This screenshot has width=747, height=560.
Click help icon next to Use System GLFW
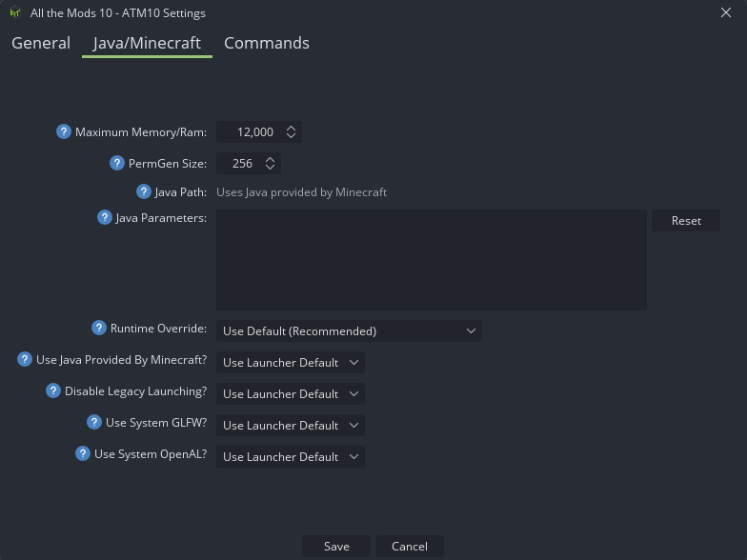[93, 422]
